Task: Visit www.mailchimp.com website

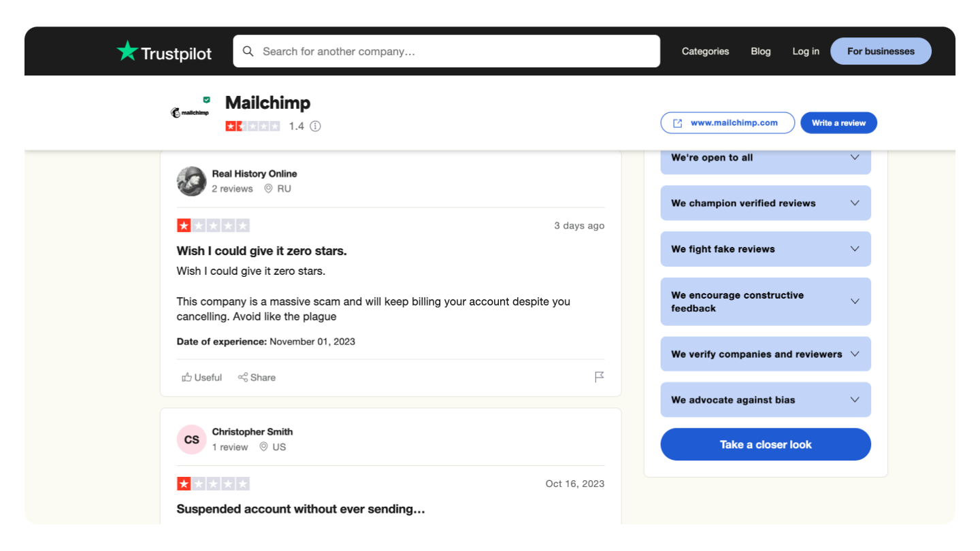Action: 728,123
